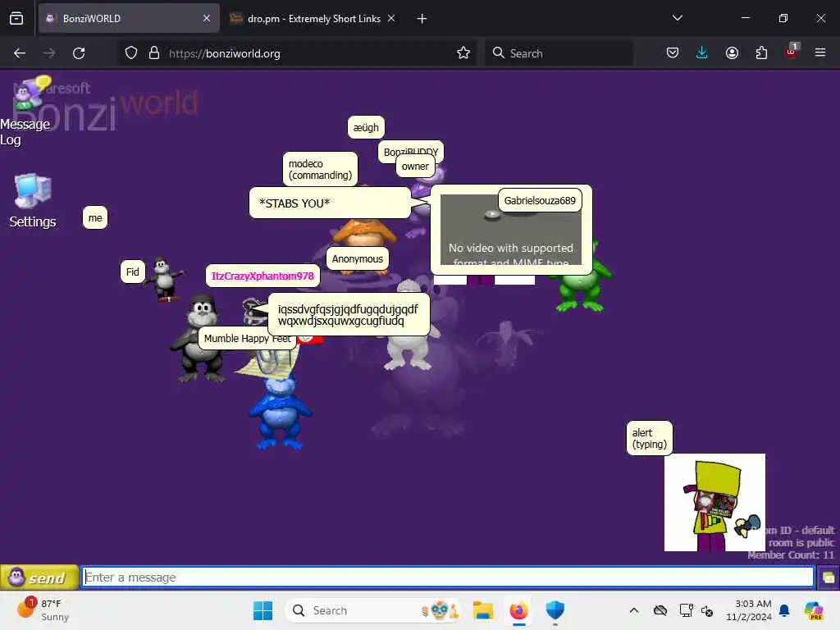Click the small gorilla next to Fid
This screenshot has width=840, height=630.
(164, 279)
